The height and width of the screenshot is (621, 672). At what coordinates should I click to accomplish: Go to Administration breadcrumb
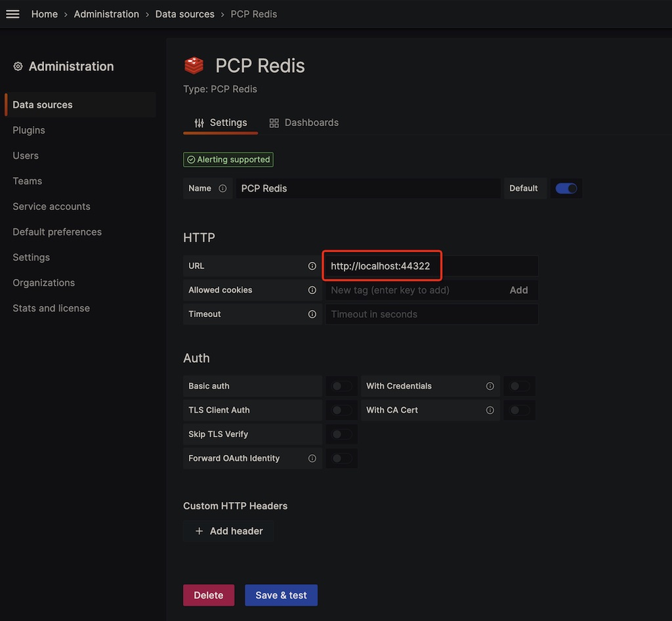[106, 14]
